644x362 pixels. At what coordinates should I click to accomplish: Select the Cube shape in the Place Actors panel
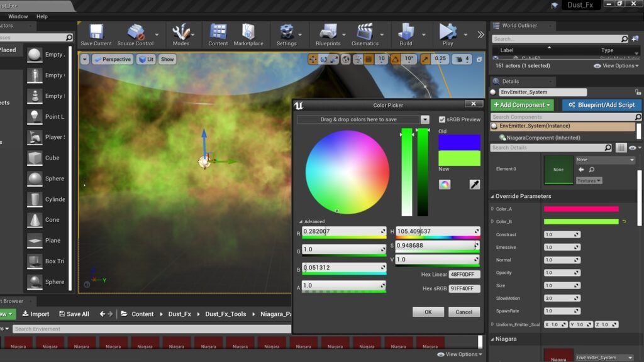35,158
